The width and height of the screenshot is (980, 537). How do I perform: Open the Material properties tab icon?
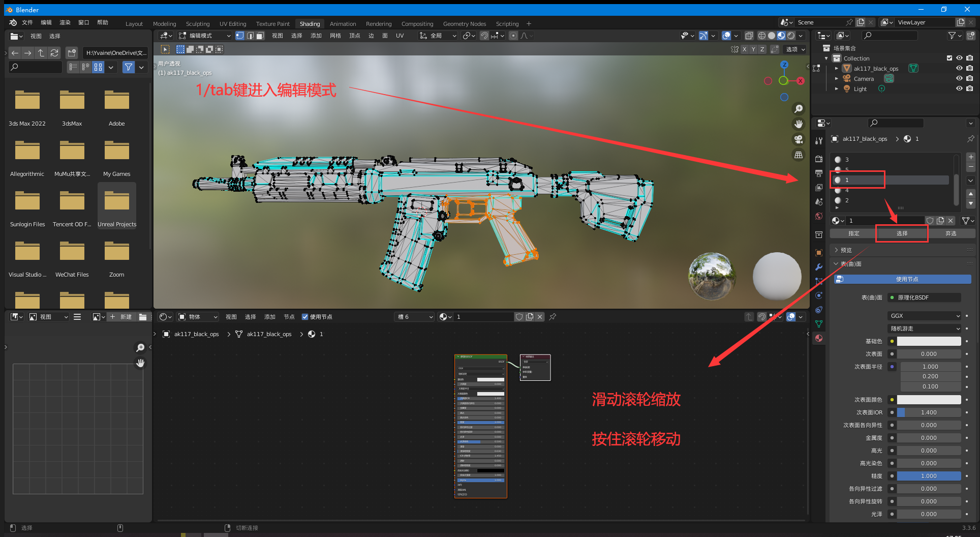point(818,338)
